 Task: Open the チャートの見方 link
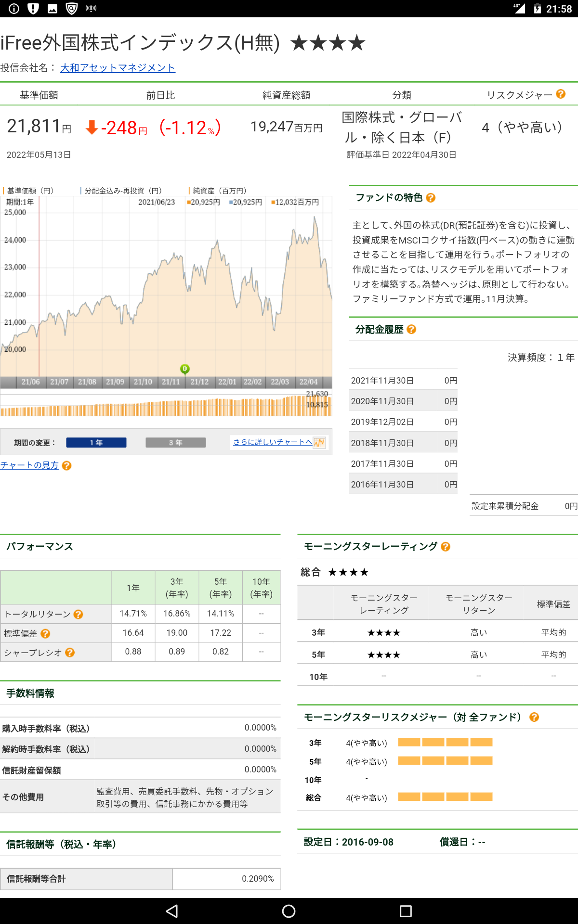[x=29, y=465]
